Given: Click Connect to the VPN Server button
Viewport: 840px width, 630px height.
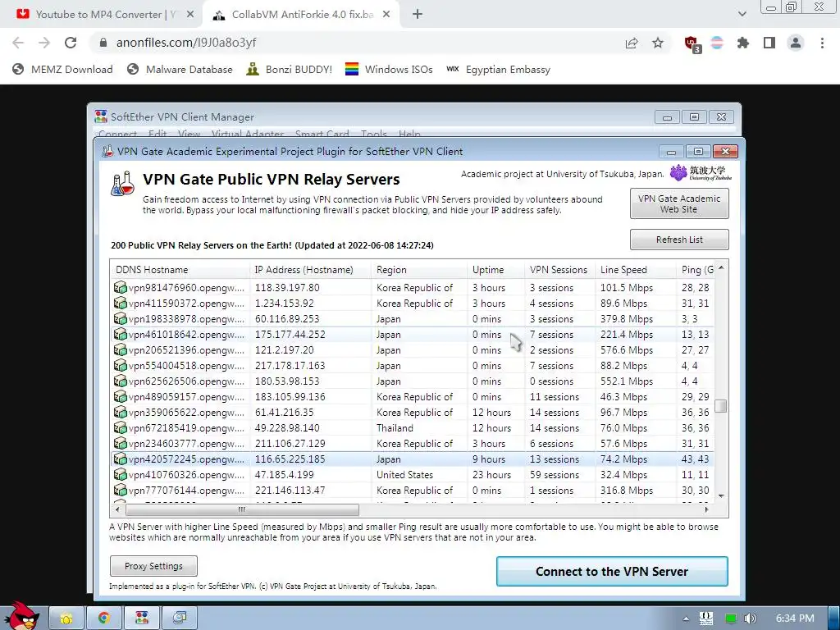Looking at the screenshot, I should [612, 572].
